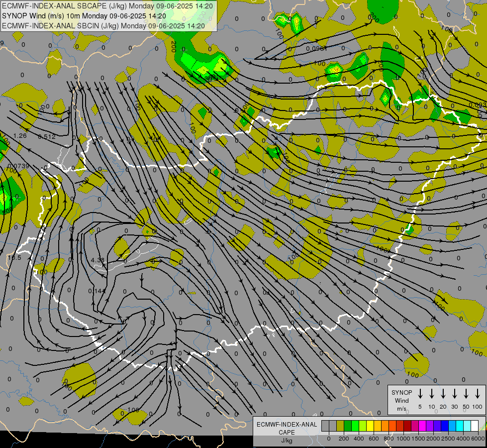Click the SYNOP Wind 10m title line

pyautogui.click(x=84, y=16)
